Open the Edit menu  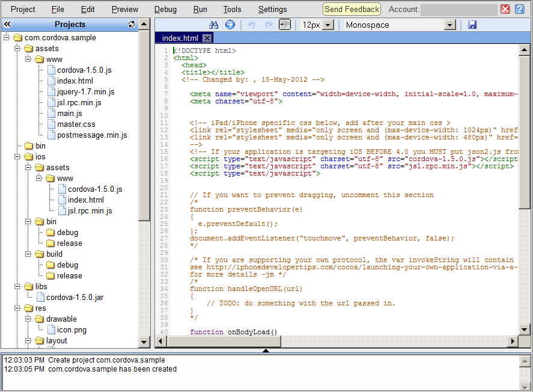tap(88, 9)
